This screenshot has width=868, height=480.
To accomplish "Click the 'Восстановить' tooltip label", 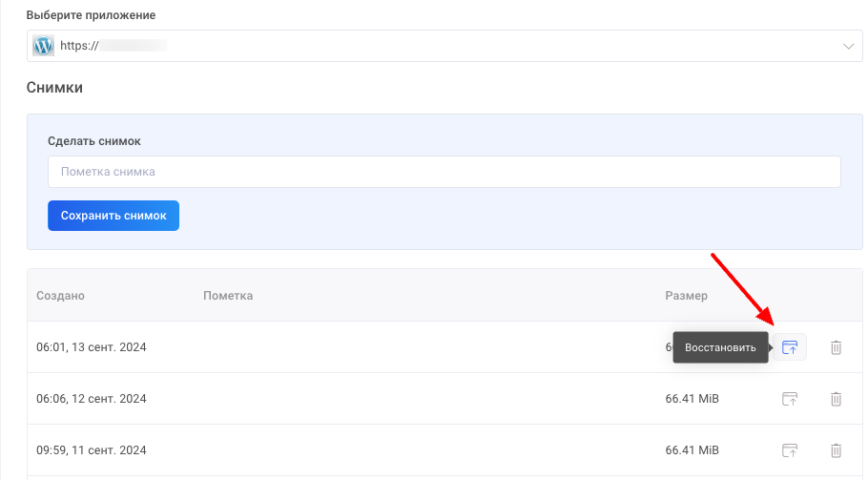I will (720, 347).
